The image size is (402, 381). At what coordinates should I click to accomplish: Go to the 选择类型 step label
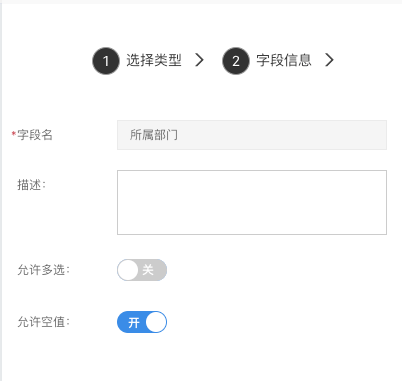click(154, 60)
